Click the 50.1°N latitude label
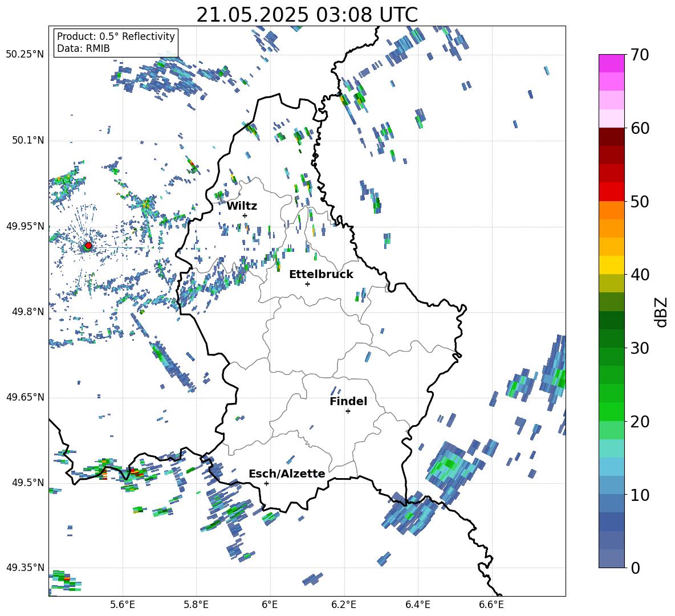 28,140
